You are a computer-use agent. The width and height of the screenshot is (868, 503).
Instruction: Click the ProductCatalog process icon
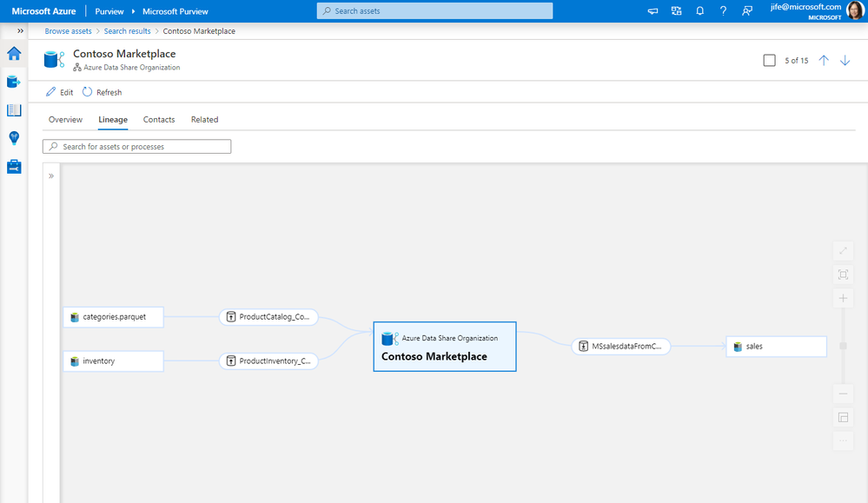click(231, 317)
